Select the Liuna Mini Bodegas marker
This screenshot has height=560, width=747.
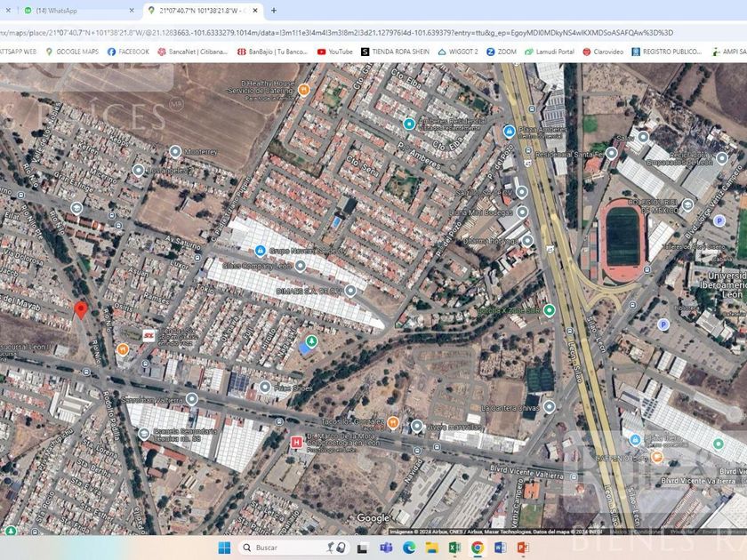[523, 212]
